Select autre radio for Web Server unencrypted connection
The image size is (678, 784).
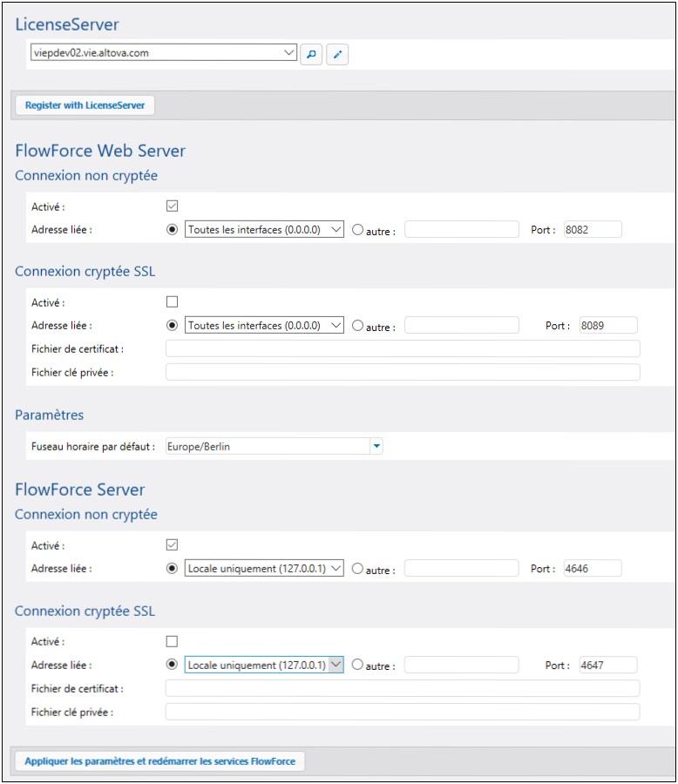coord(357,229)
